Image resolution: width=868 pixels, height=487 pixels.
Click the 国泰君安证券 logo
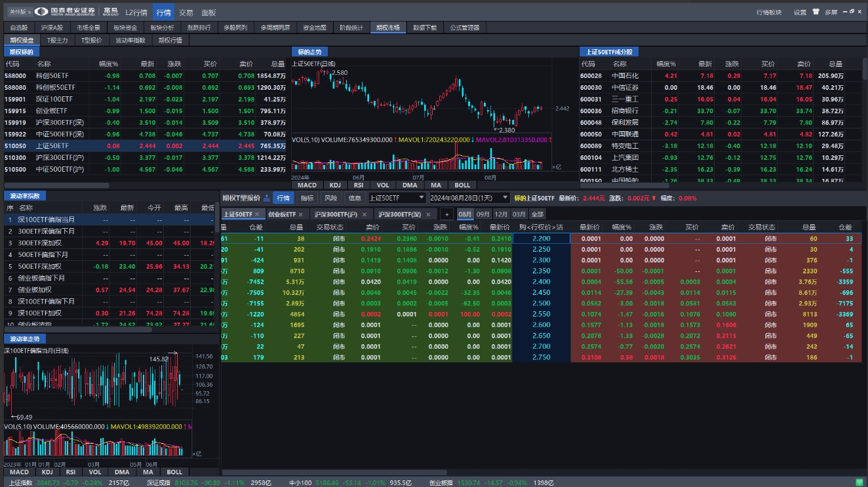(65, 11)
